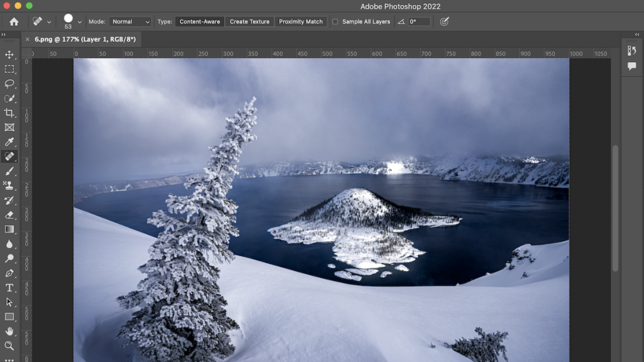
Task: Click the brush angle input field
Action: point(419,21)
